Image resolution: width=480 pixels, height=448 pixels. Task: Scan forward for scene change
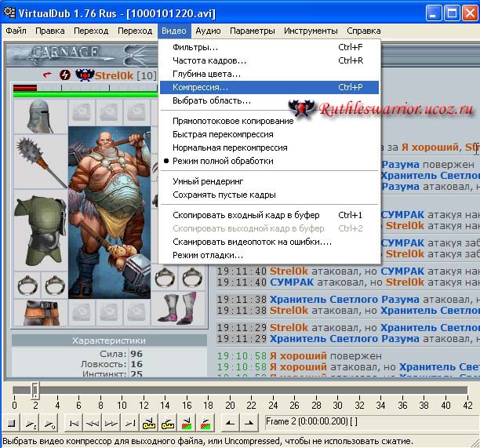[x=205, y=423]
